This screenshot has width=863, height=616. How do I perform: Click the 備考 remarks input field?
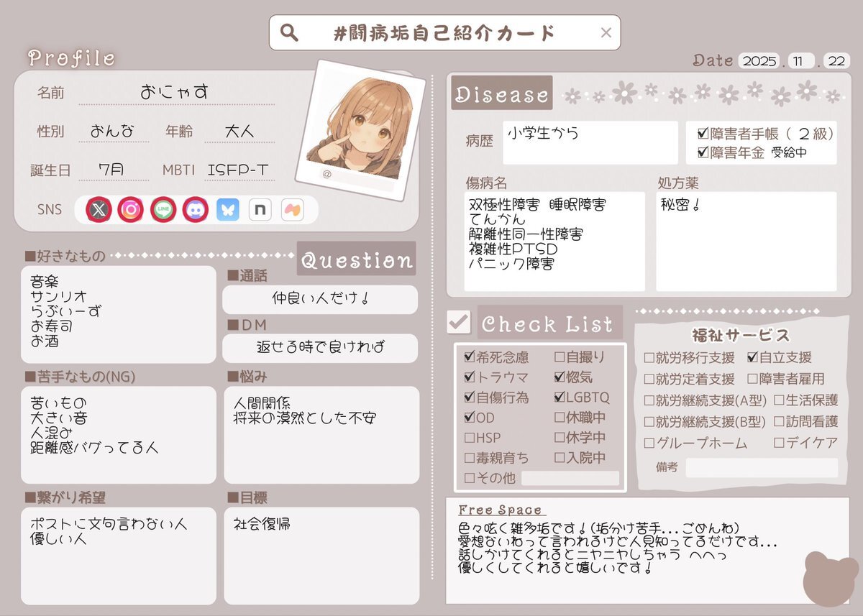tap(762, 468)
